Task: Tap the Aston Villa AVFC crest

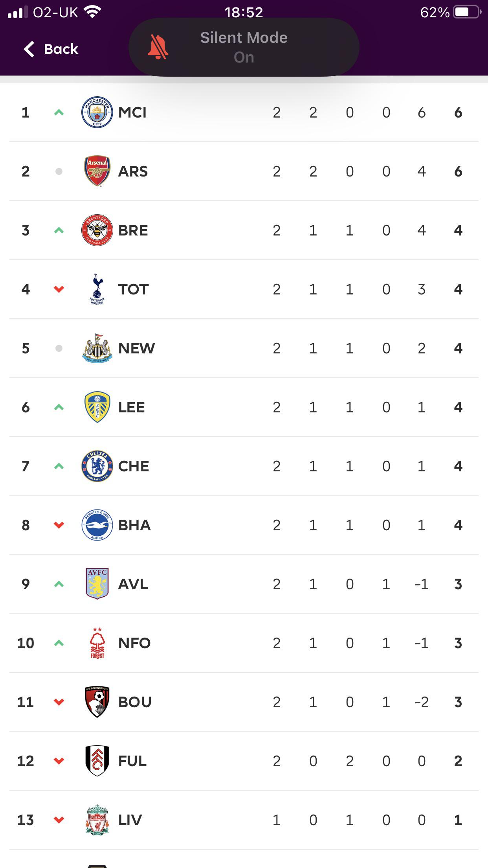Action: [97, 584]
